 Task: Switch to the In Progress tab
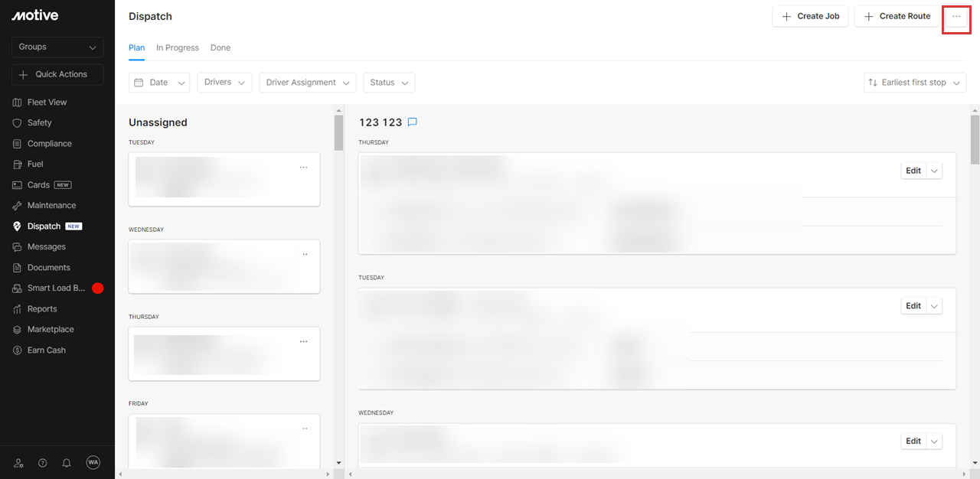178,47
